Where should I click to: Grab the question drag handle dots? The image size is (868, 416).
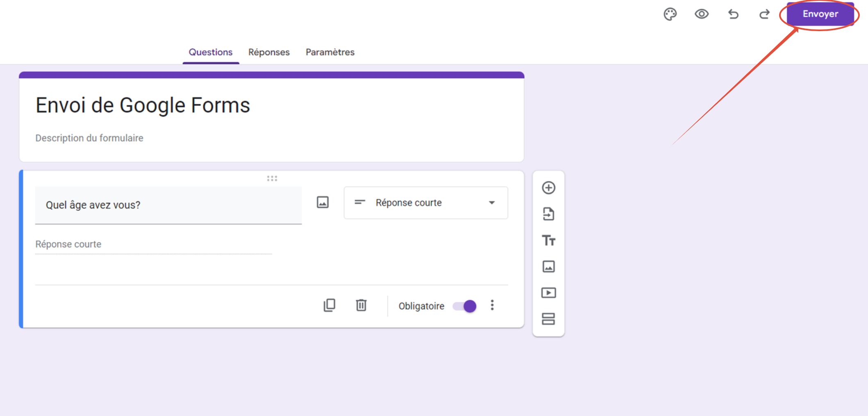pos(272,178)
